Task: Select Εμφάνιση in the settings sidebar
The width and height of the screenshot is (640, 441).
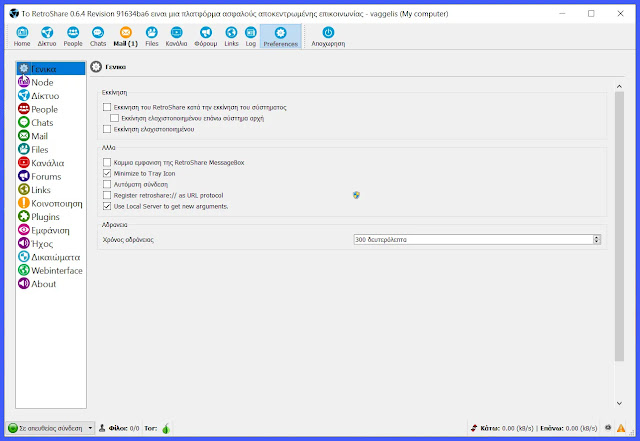Action: (x=51, y=230)
